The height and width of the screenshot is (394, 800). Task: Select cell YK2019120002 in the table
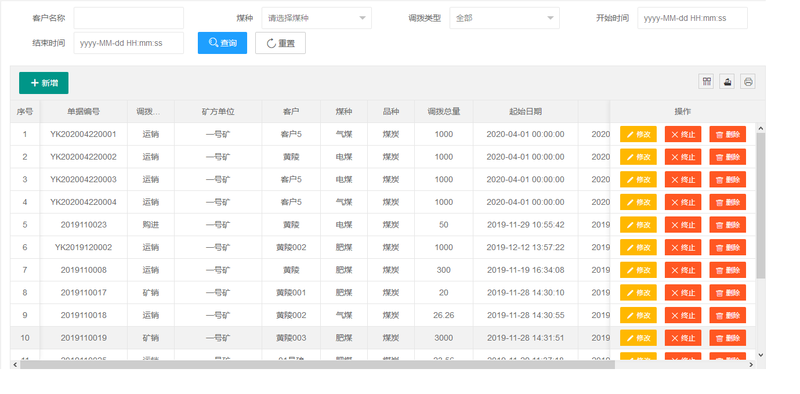[83, 247]
